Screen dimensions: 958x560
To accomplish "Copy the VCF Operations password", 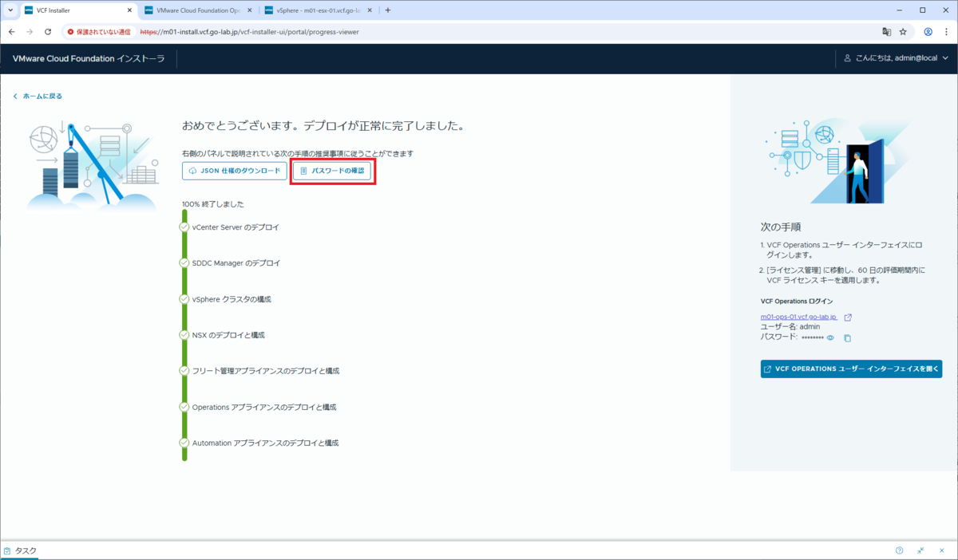I will point(848,337).
